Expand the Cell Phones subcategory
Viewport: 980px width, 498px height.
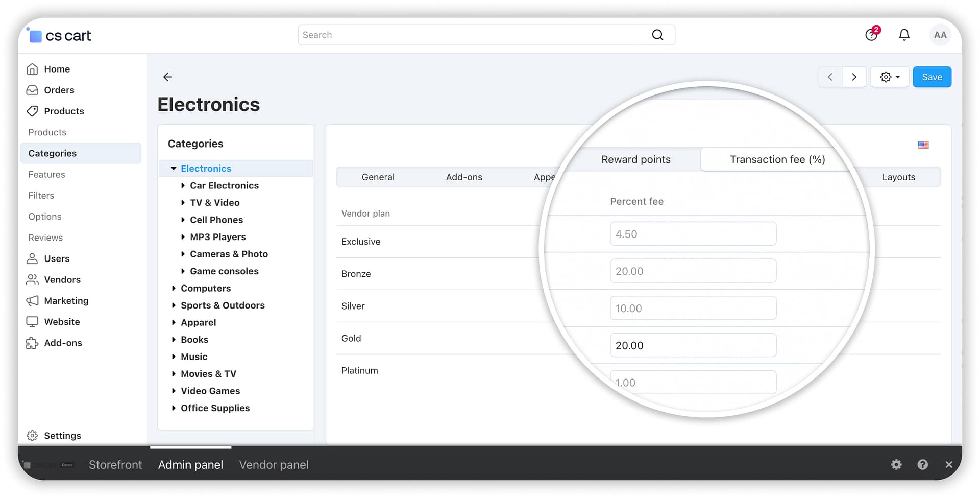tap(183, 220)
